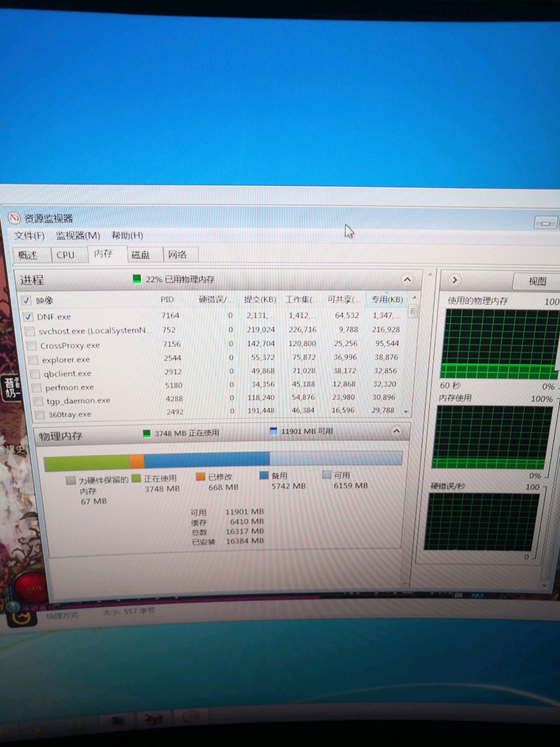
Task: Click the green 正在使用 legend swatch
Action: (x=136, y=479)
